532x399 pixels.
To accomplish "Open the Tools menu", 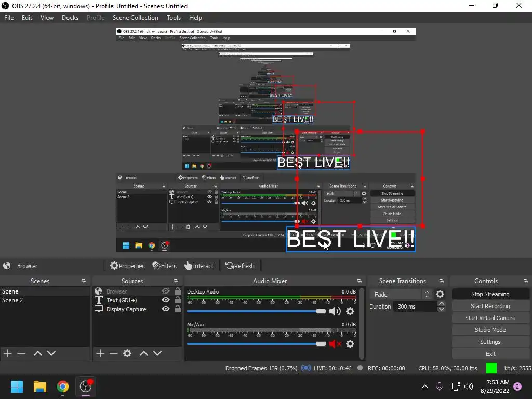I will (174, 18).
